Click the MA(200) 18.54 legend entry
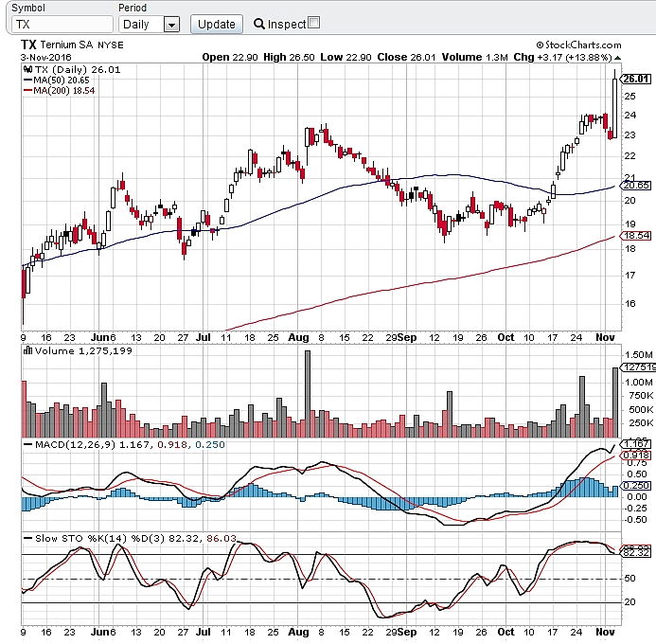 [59, 90]
